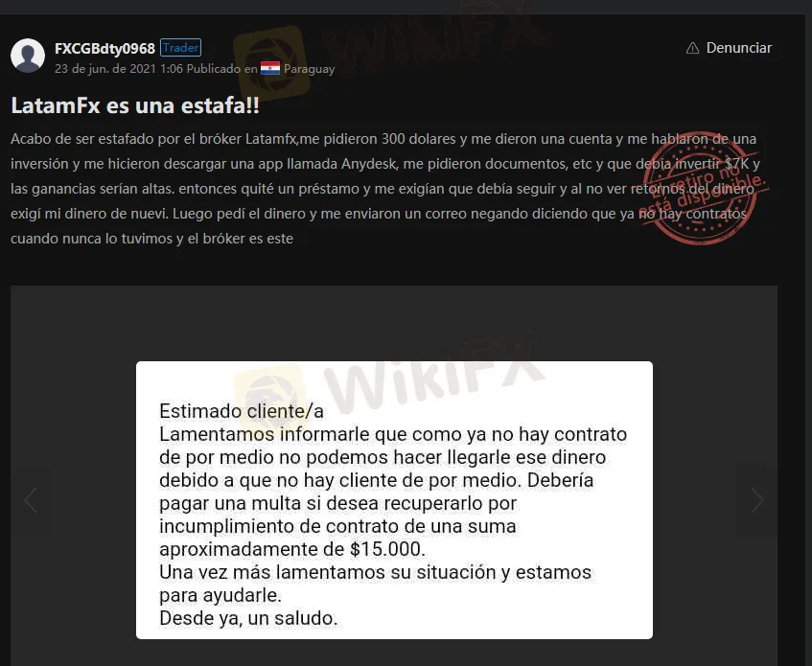Open the white email screenshot image
812x666 pixels.
(394, 499)
